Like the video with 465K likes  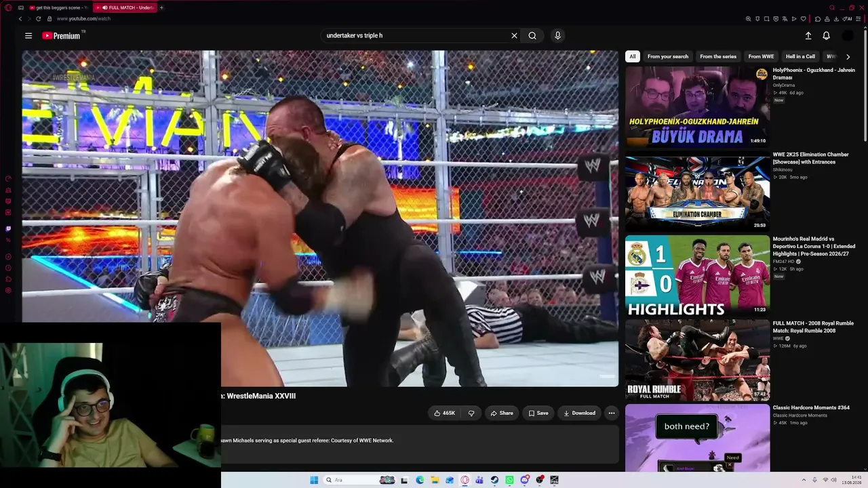(x=444, y=413)
